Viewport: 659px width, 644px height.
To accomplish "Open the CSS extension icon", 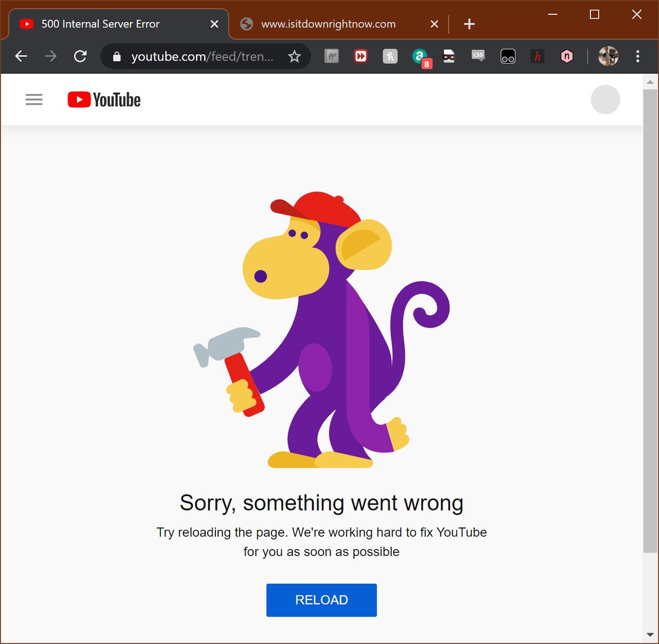I will [478, 56].
